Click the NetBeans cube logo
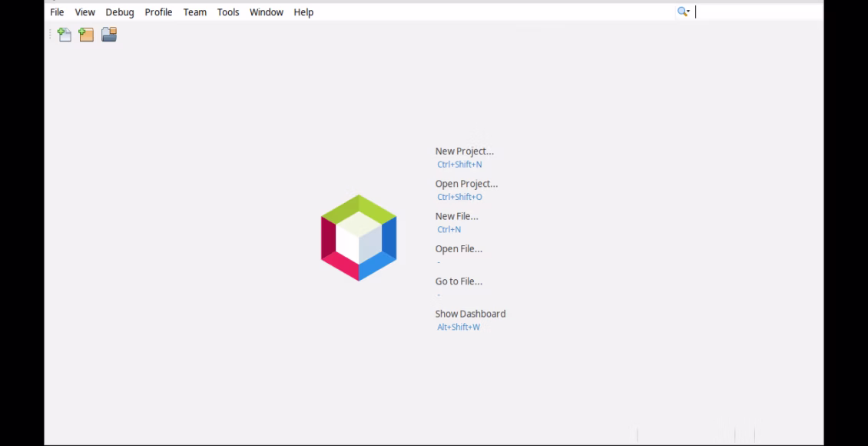 (x=358, y=237)
